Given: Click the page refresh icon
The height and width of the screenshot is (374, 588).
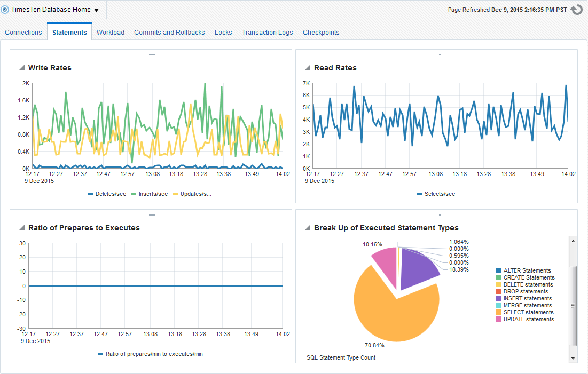Looking at the screenshot, I should (576, 10).
